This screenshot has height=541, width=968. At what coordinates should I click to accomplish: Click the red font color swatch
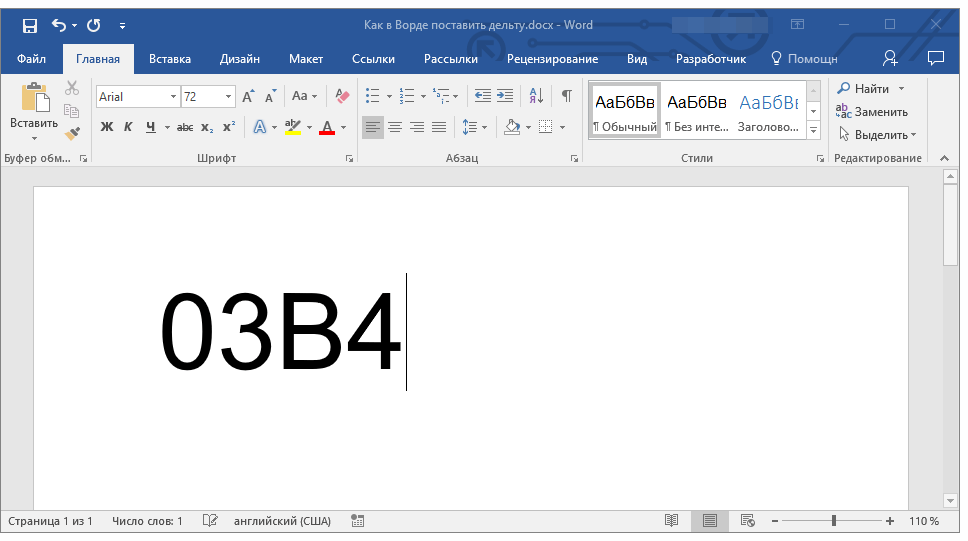[x=326, y=128]
